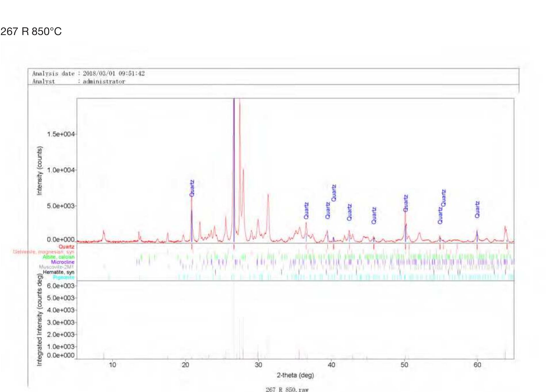
Task: Click the Quartz legend label in red
Action: coord(66,247)
